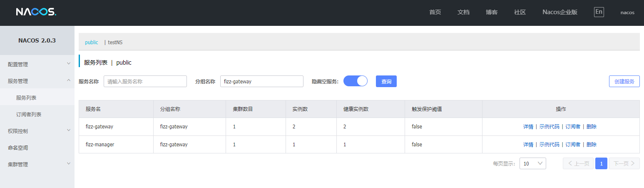This screenshot has height=188, width=644.
Task: Open 文档 in top navigation
Action: point(463,12)
